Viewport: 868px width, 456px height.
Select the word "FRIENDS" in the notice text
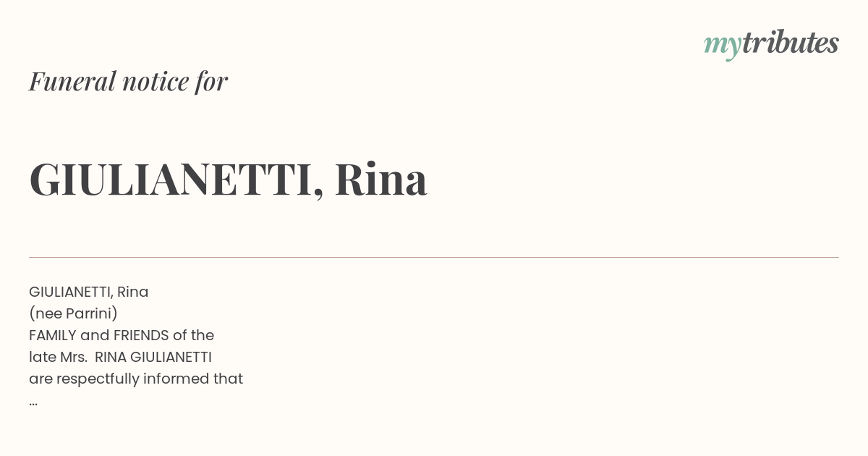pyautogui.click(x=141, y=336)
